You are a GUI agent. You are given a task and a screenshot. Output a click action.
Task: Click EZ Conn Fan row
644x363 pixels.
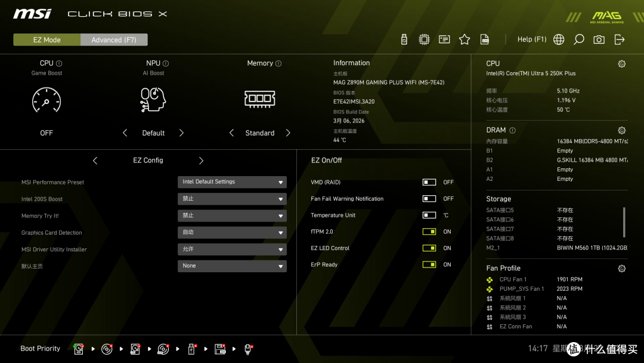pos(527,327)
